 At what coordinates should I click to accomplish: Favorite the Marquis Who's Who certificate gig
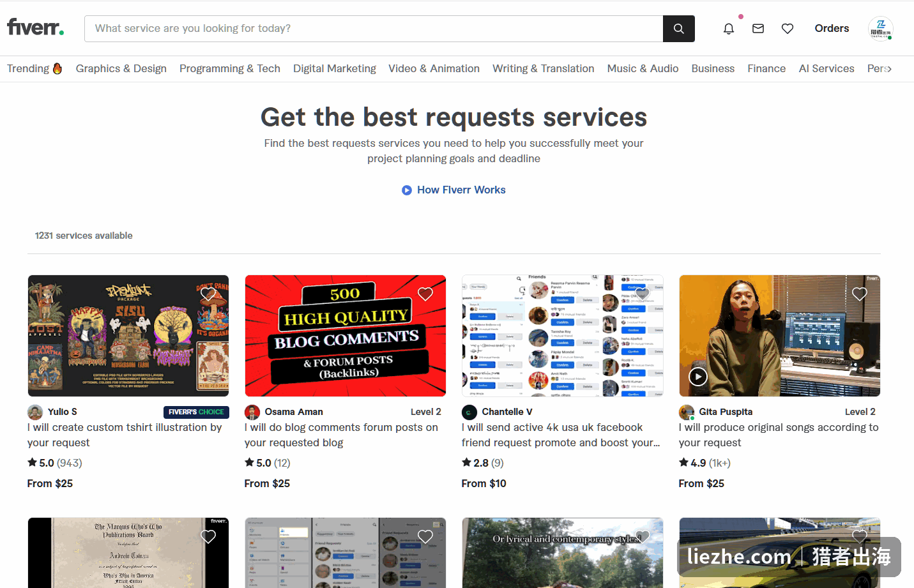(208, 537)
